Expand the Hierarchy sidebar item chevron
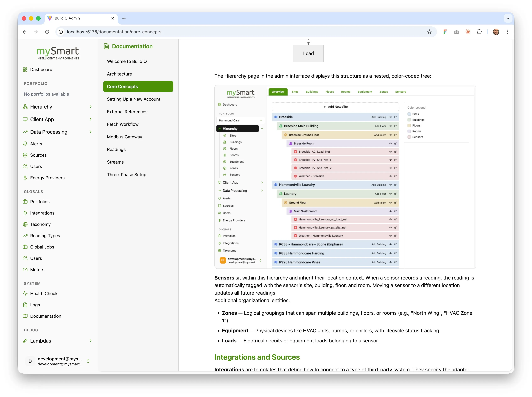Image resolution: width=532 pixels, height=397 pixels. [x=91, y=107]
